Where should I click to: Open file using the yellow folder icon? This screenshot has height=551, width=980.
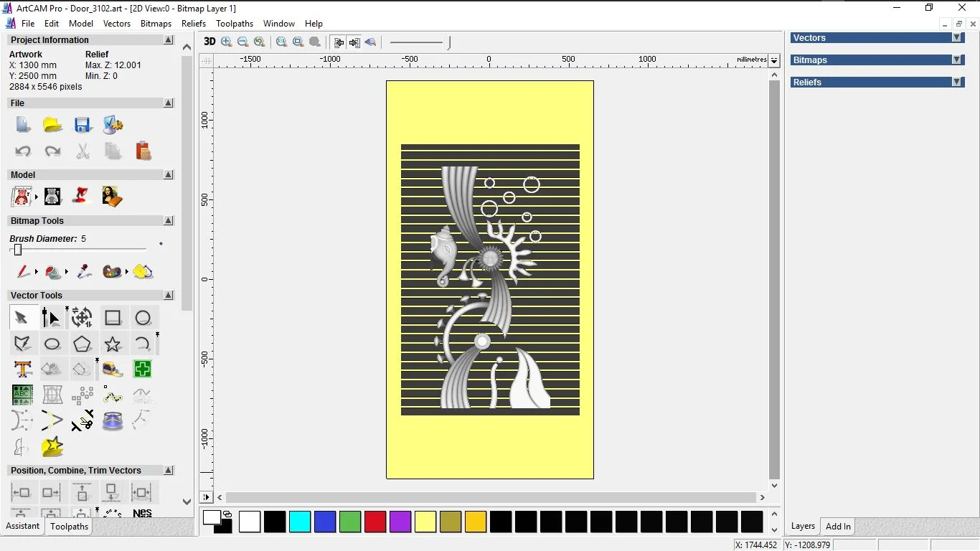point(52,125)
